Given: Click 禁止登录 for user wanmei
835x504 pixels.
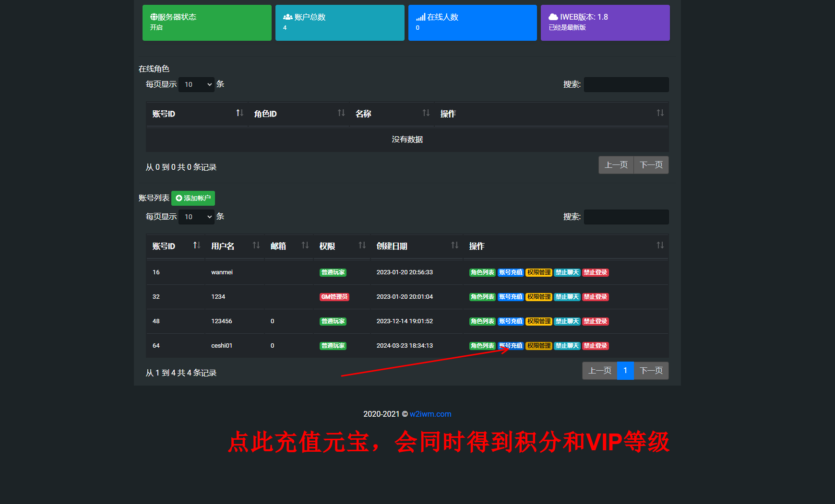Looking at the screenshot, I should (596, 272).
